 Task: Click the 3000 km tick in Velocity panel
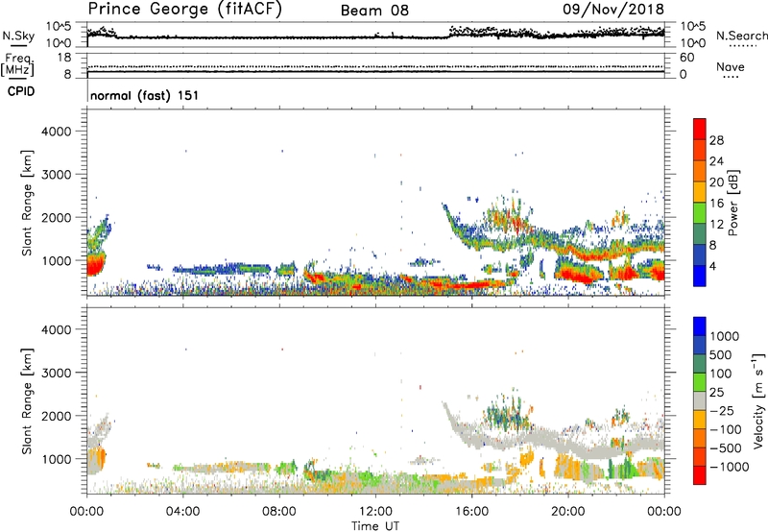click(57, 373)
